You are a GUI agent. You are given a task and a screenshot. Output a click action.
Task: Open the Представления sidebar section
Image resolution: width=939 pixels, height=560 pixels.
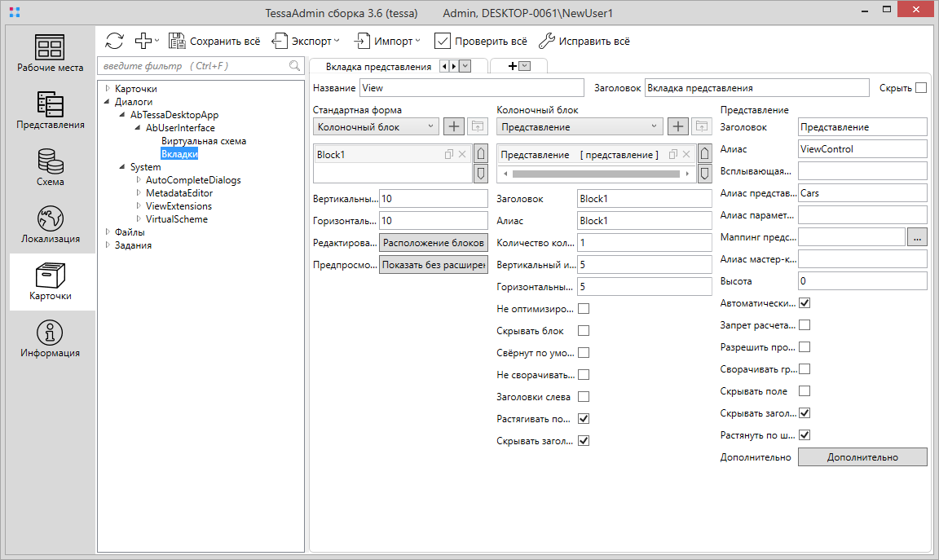(x=51, y=110)
